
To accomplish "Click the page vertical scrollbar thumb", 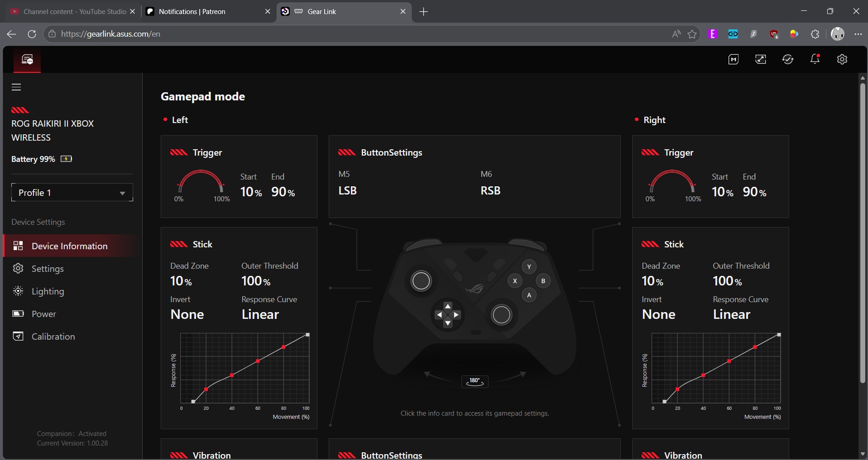I will 863,233.
